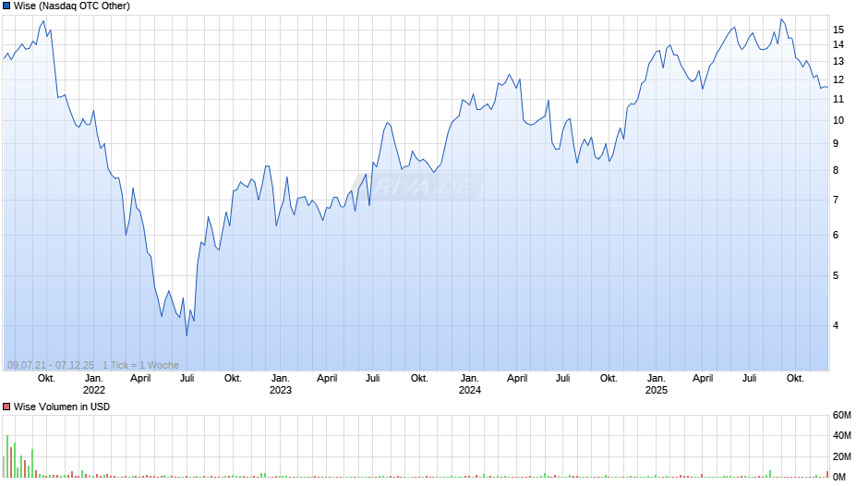Viewport: 868px width, 486px height.
Task: Click the 'Juli' label after Jan. 2023
Action: (372, 379)
